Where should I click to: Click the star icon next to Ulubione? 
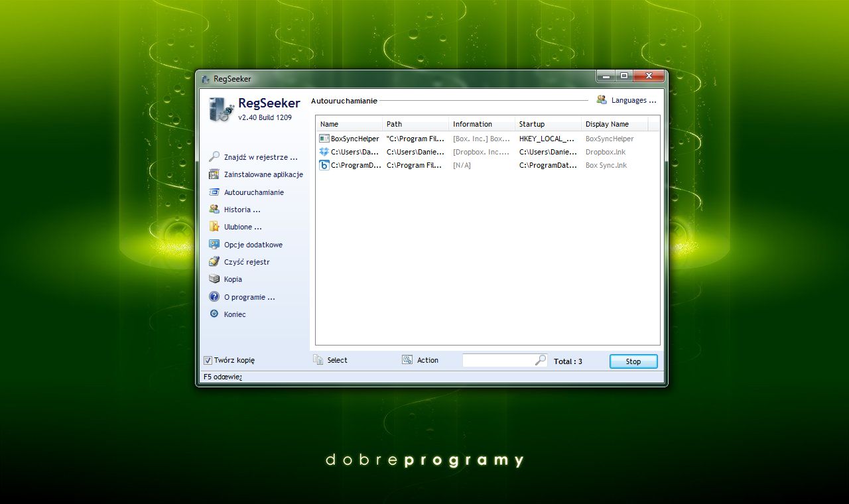point(214,227)
